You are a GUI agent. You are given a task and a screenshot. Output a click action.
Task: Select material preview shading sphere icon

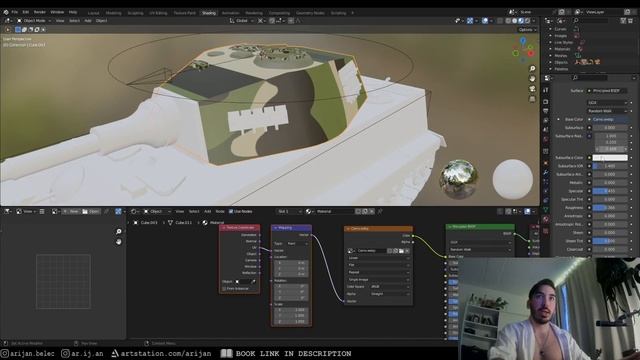click(x=521, y=20)
